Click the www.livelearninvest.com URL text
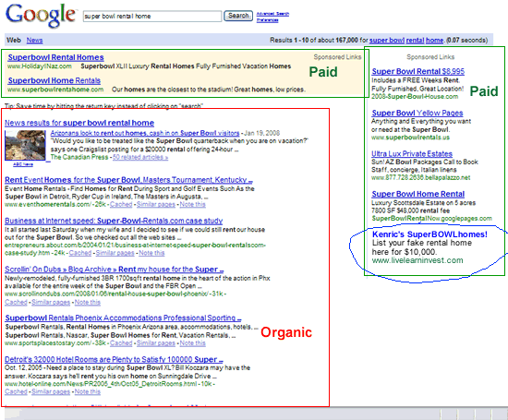508x420 pixels. pos(417,260)
